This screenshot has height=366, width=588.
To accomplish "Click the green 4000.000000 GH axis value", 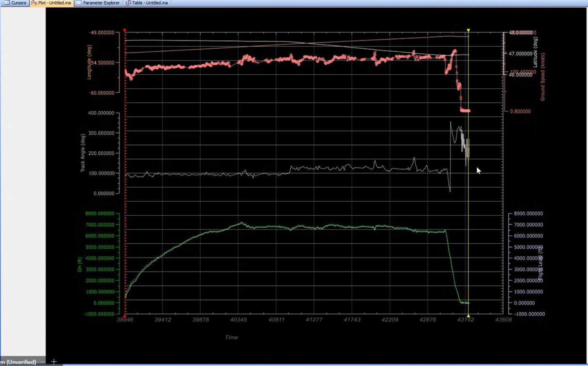I will pos(100,258).
